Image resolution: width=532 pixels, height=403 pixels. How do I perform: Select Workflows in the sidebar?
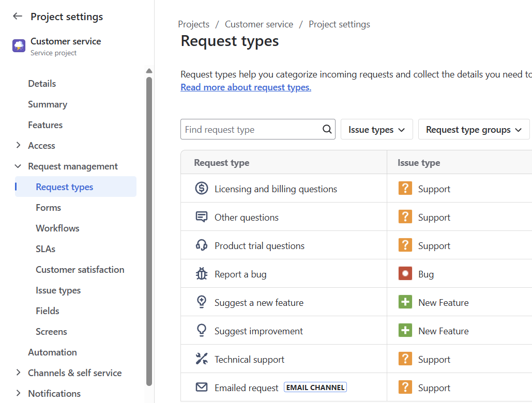pos(57,228)
